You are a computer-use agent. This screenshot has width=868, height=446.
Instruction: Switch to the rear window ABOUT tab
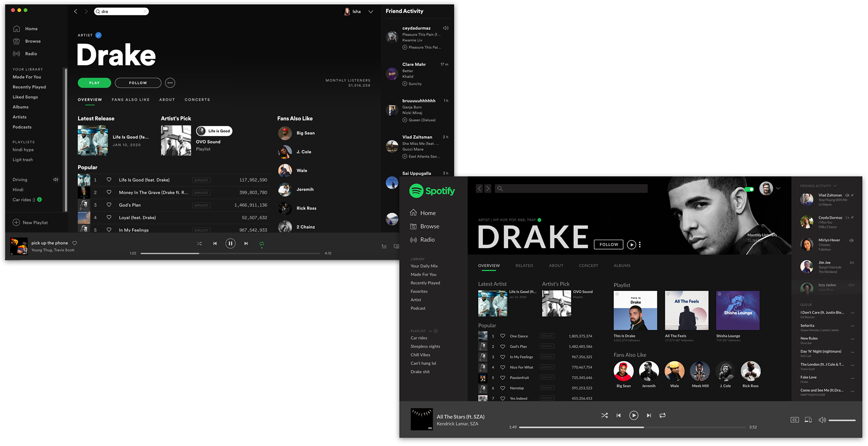(167, 100)
